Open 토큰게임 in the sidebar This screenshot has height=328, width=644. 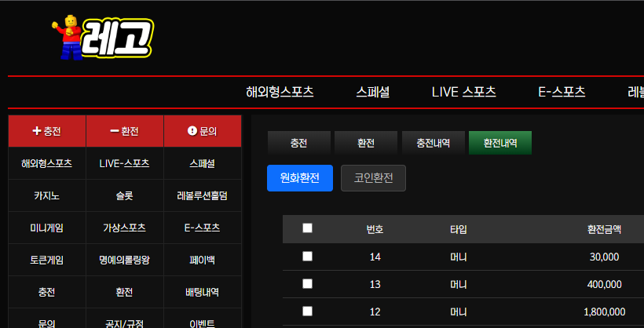tap(47, 260)
